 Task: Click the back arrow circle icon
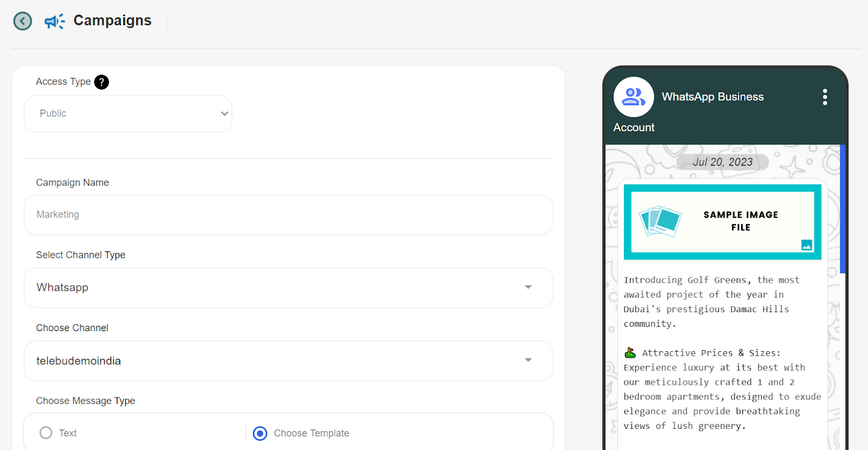point(23,21)
